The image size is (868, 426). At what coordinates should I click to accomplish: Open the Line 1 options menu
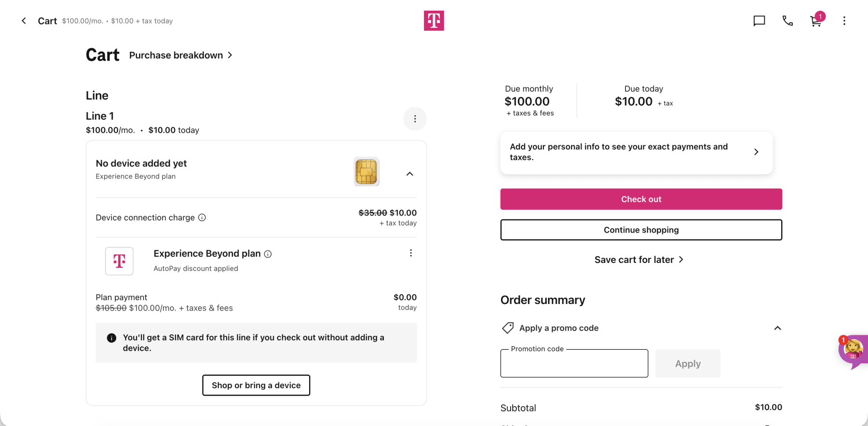pyautogui.click(x=415, y=119)
